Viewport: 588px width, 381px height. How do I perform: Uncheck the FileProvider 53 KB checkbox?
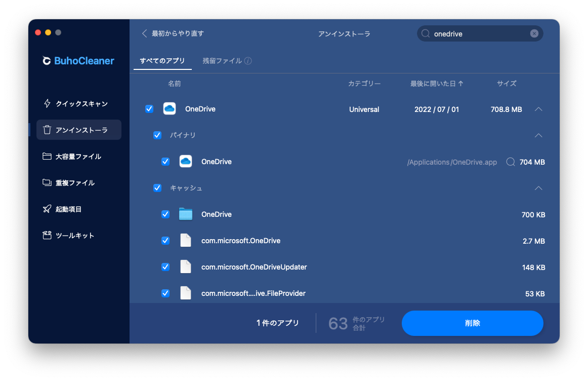(x=165, y=293)
